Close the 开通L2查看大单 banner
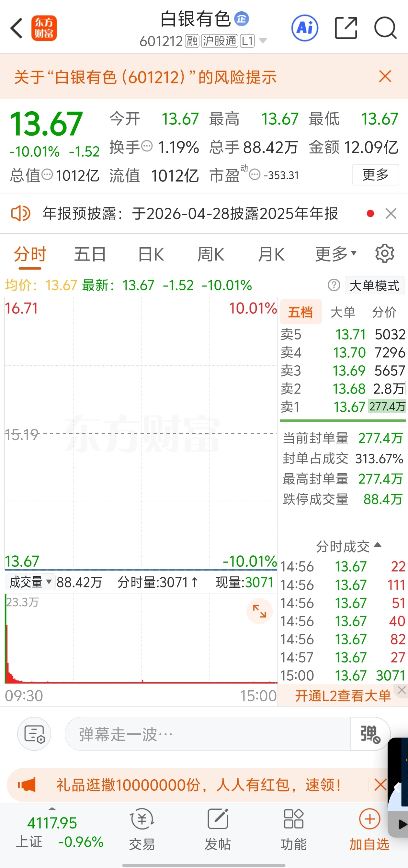This screenshot has height=868, width=408. (401, 690)
